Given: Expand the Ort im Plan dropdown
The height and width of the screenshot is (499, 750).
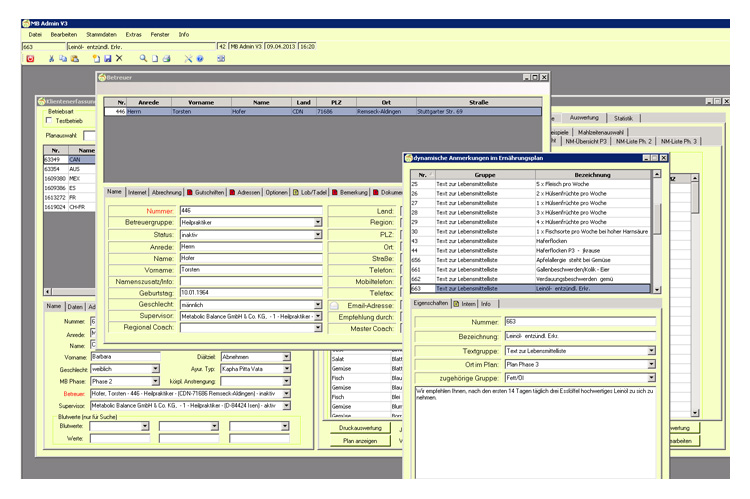Looking at the screenshot, I should (651, 365).
